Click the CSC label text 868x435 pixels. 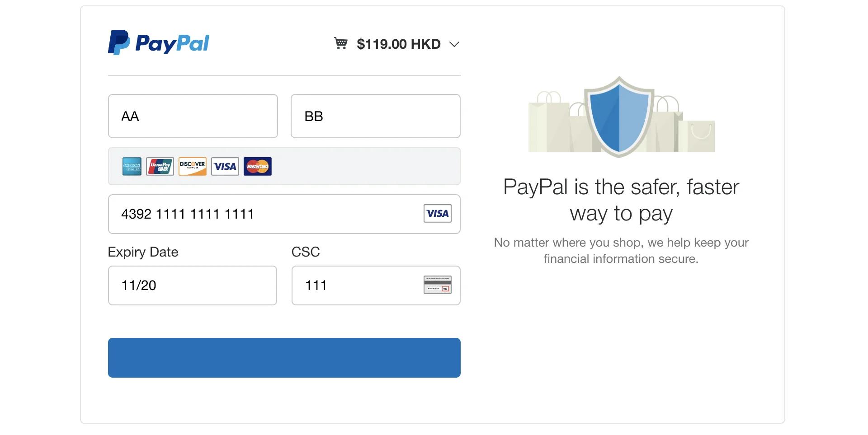click(306, 252)
